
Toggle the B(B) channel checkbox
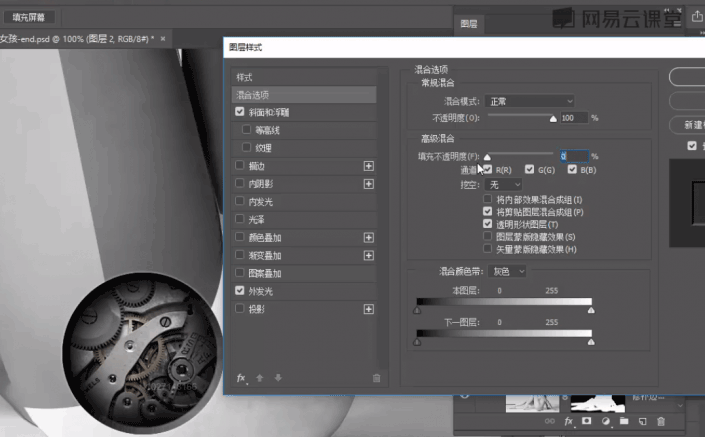[x=572, y=169]
